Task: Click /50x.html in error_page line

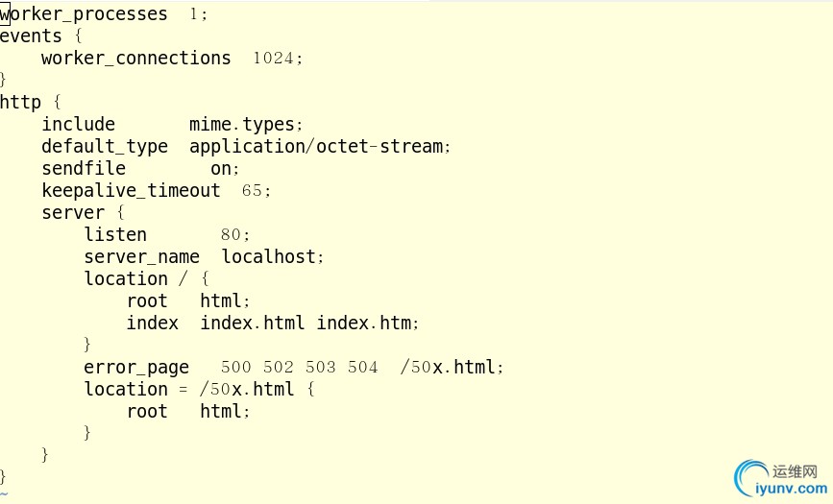Action: [448, 367]
